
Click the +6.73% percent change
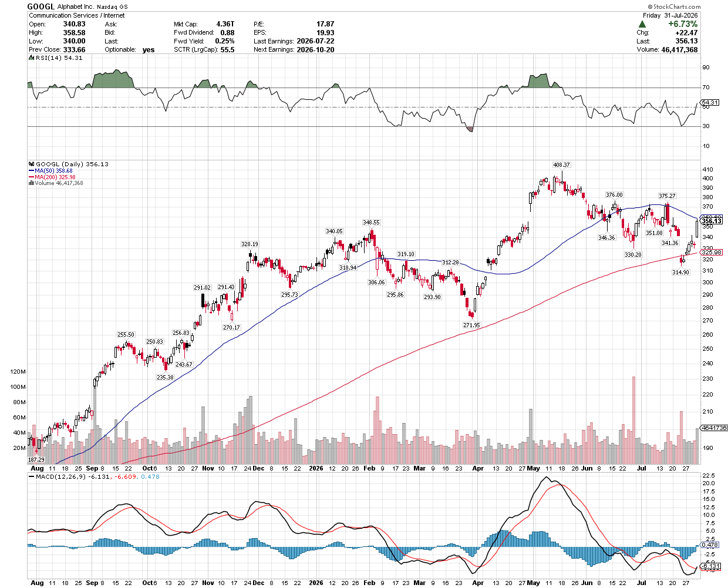point(683,24)
